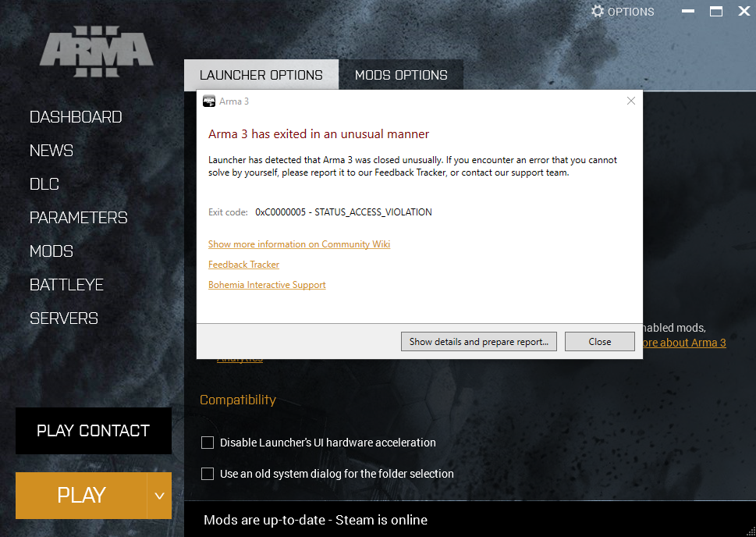Close the Arma 3 crash dialog with X
Image resolution: width=756 pixels, height=537 pixels.
pos(630,101)
